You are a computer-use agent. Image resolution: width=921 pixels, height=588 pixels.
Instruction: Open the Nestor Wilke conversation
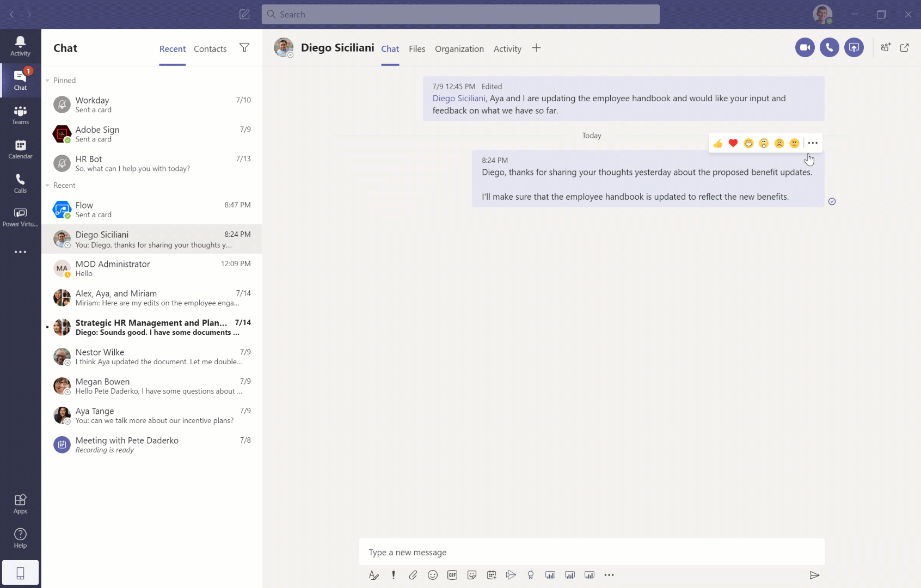point(151,357)
